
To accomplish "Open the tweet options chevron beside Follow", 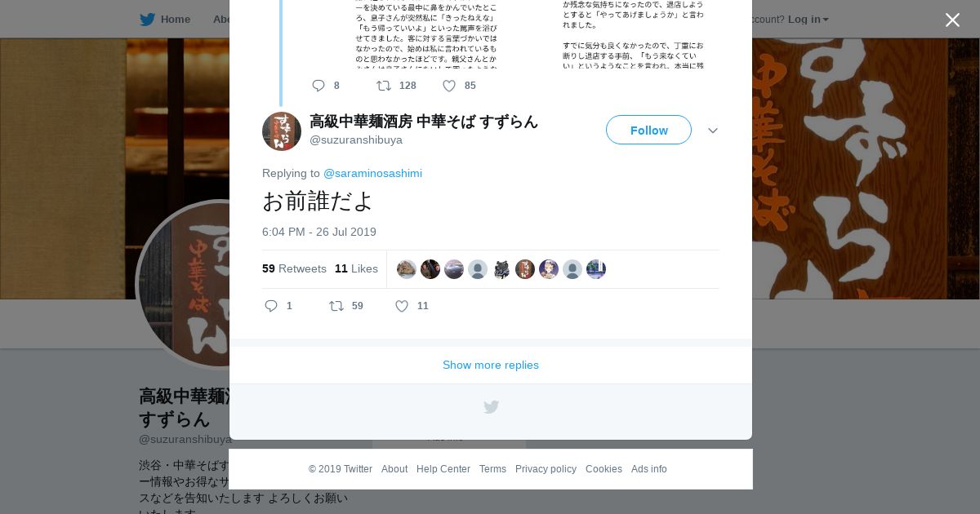I will (x=713, y=131).
